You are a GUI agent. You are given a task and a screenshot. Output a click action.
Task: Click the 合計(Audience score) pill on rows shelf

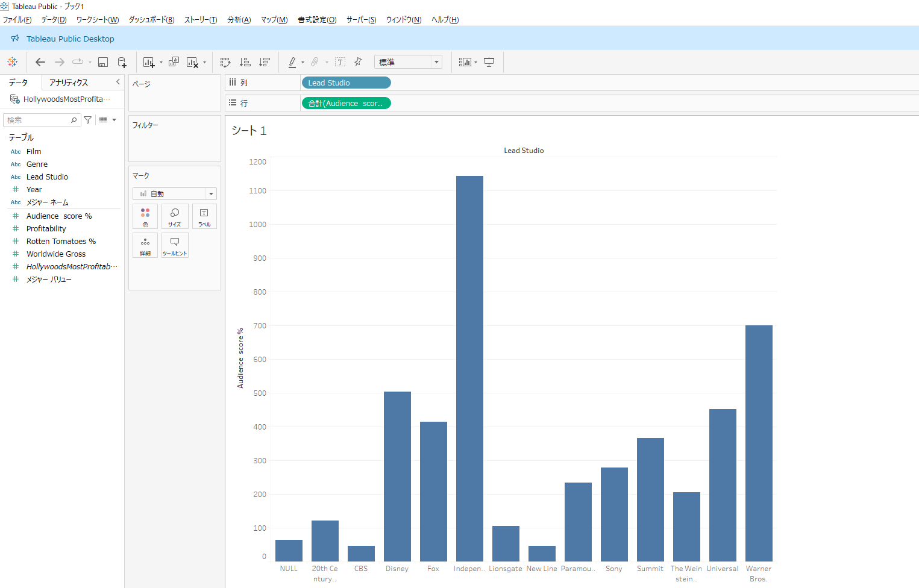click(346, 103)
